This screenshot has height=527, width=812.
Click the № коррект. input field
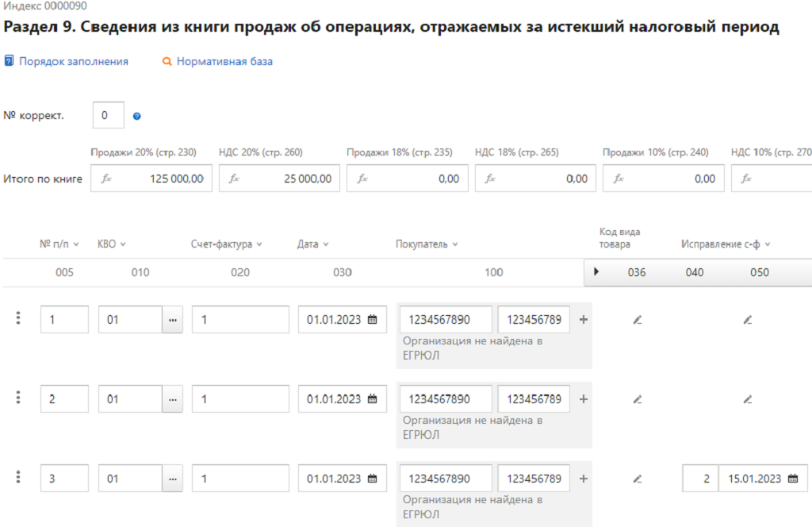pyautogui.click(x=109, y=116)
